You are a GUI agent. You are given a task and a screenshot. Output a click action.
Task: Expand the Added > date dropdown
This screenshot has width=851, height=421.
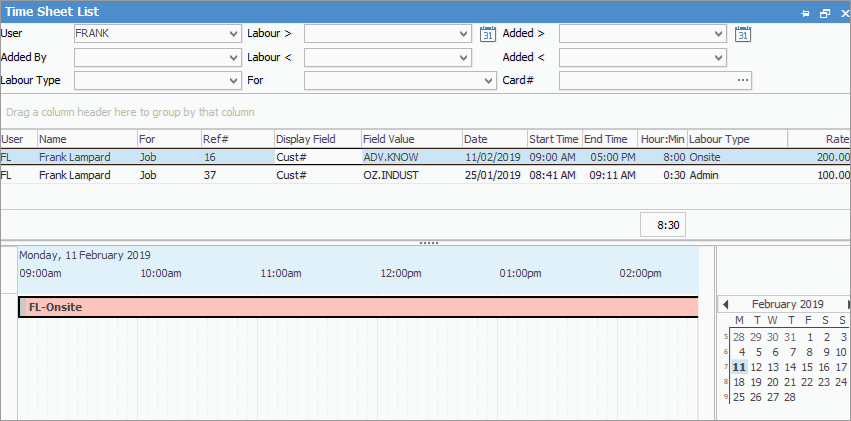click(719, 34)
